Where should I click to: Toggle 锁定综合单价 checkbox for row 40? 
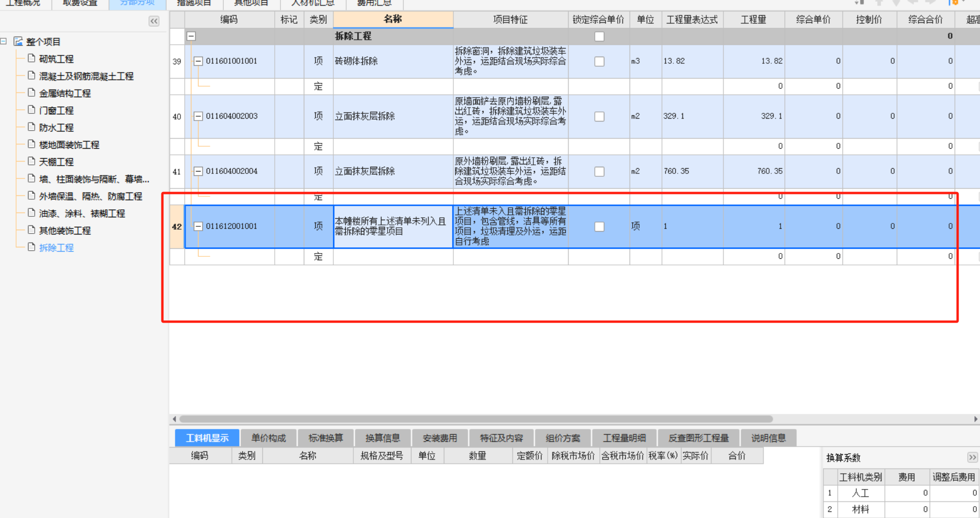(x=599, y=116)
